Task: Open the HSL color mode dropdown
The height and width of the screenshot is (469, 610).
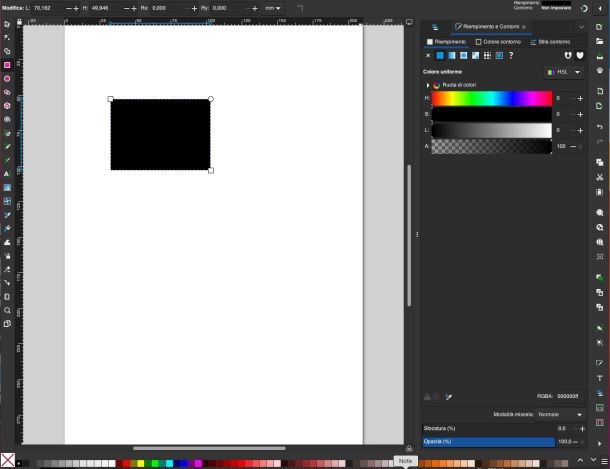Action: pos(565,72)
